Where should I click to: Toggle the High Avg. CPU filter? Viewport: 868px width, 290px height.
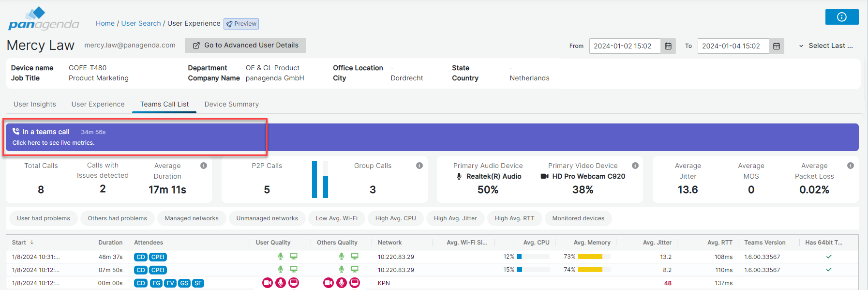[396, 218]
